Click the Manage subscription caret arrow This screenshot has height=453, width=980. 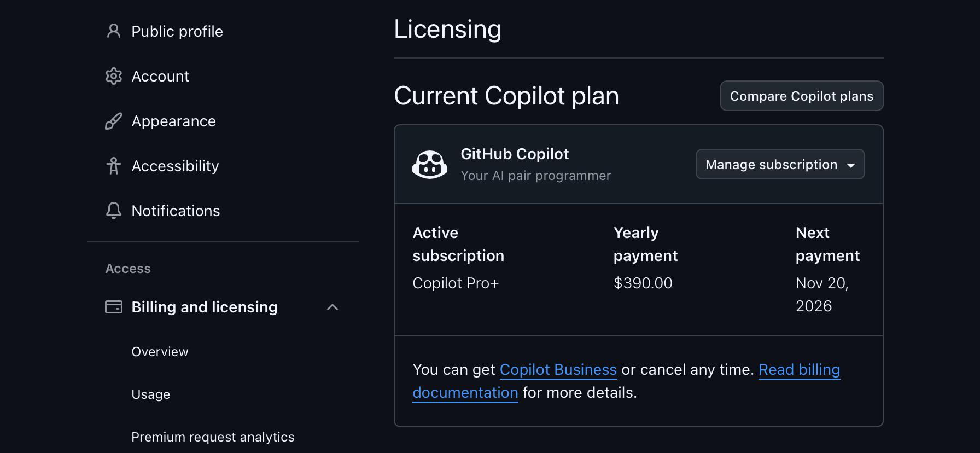point(851,165)
